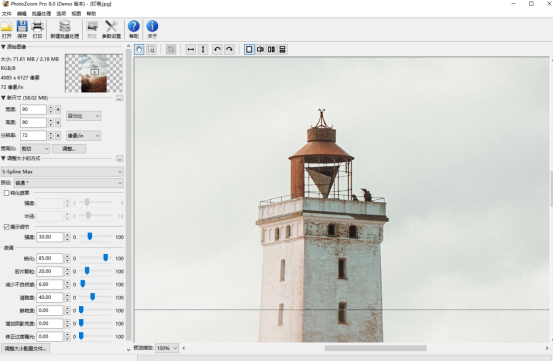This screenshot has height=361, width=553.
Task: Click the Adjust (调整...) button
Action: pos(69,148)
